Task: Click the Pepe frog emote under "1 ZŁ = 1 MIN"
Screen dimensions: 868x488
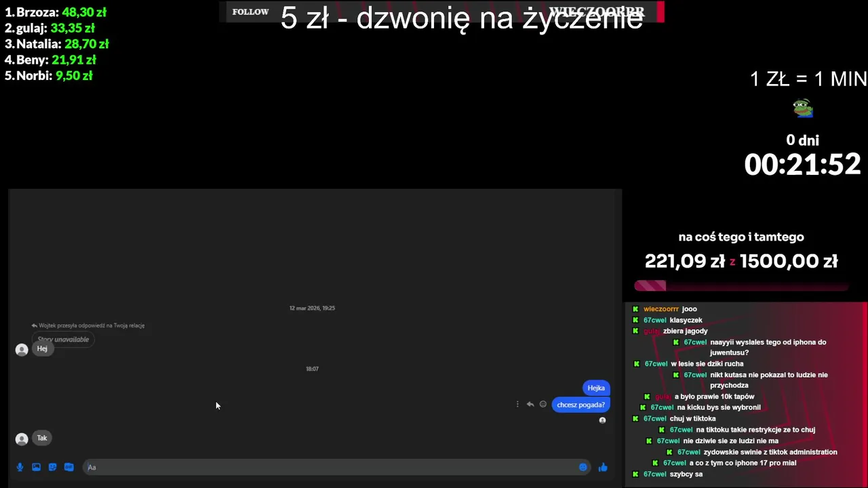Action: coord(803,108)
